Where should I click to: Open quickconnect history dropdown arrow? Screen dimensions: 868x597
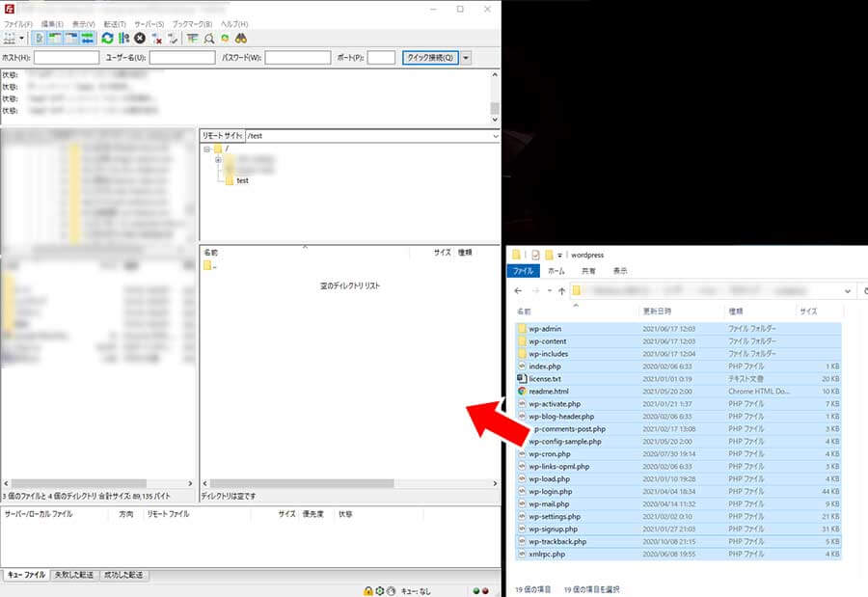pos(467,58)
